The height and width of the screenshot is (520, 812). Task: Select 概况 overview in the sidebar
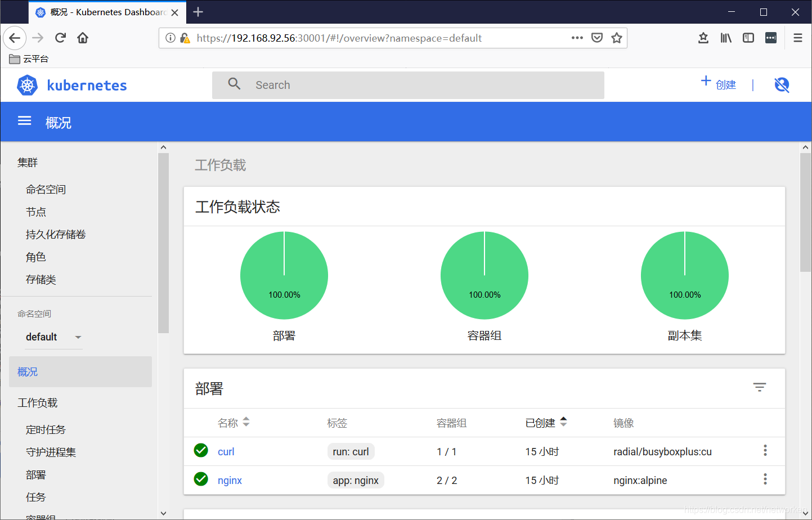[x=80, y=371]
